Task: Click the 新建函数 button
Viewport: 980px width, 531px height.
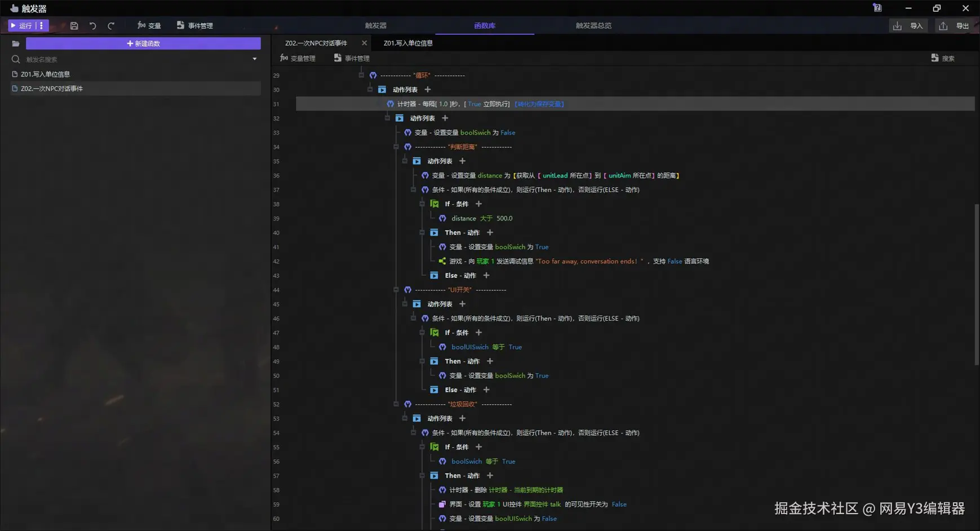Action: [x=143, y=43]
